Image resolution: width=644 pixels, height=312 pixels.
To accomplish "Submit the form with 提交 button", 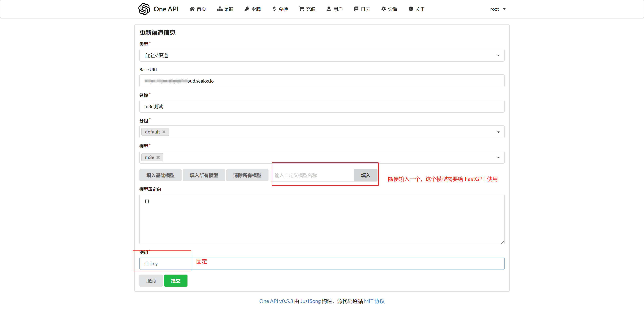I will (175, 280).
